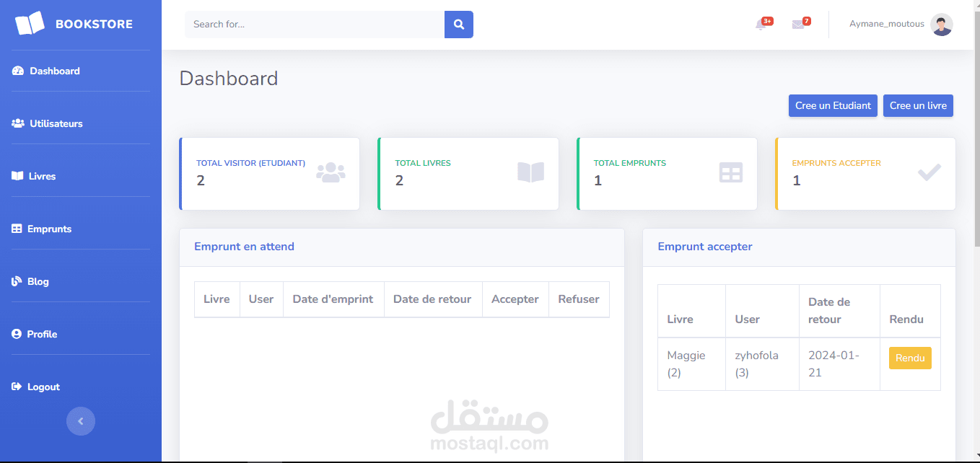Click the 7 messages badge
Viewport: 980px width, 463px height.
coord(806,21)
